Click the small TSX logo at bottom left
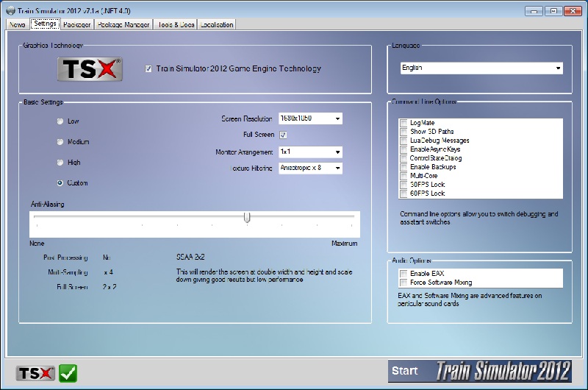Screen dimensions: 588x390 tap(35, 373)
